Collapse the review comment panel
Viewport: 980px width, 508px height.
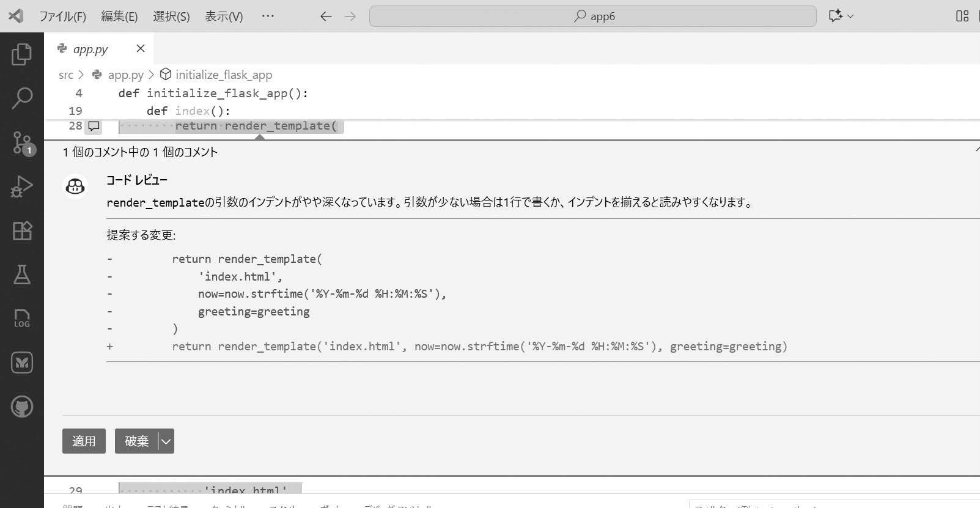[977, 150]
